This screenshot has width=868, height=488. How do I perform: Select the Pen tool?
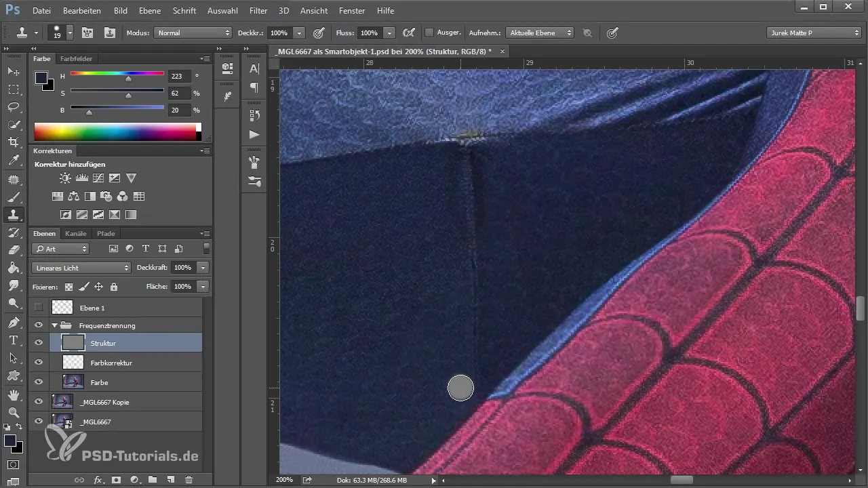point(13,322)
